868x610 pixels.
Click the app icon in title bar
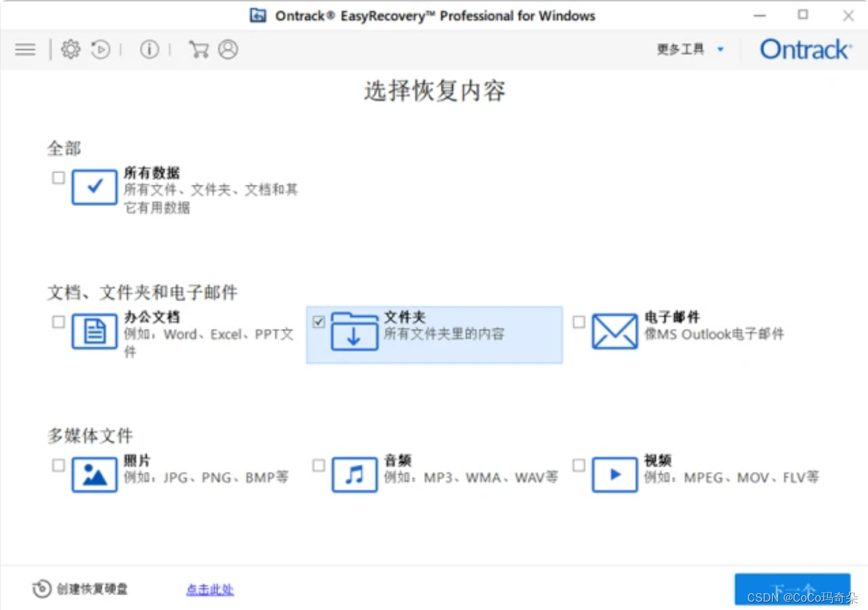[258, 15]
